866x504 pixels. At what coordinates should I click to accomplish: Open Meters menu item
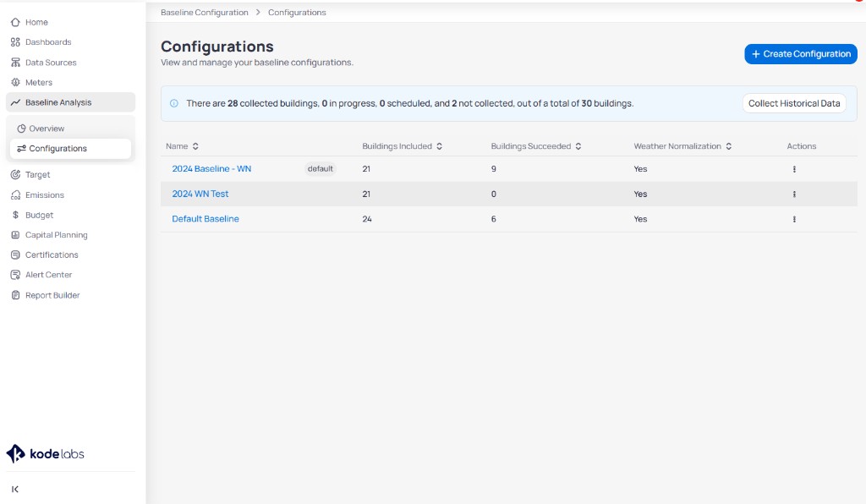[x=71, y=82]
